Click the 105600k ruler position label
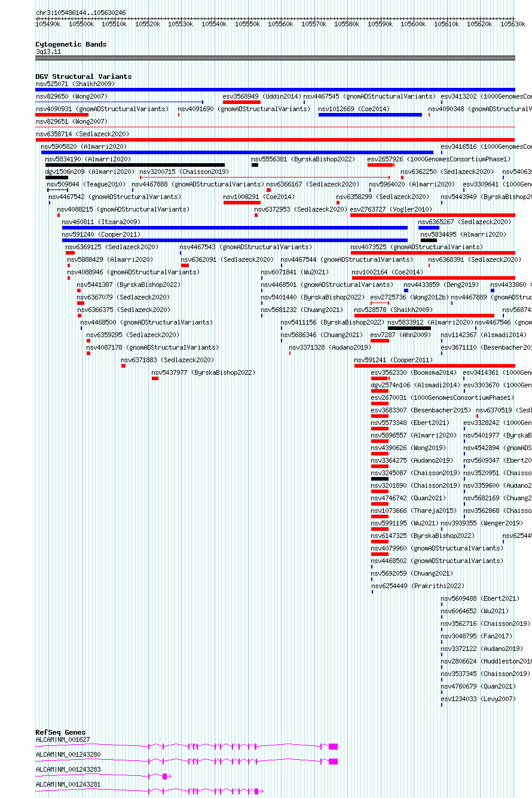This screenshot has height=798, width=532. (413, 24)
